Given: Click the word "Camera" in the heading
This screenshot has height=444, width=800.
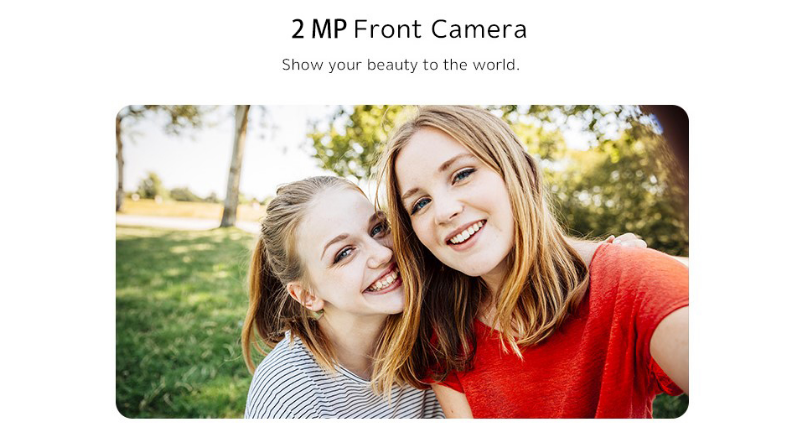Looking at the screenshot, I should [479, 29].
